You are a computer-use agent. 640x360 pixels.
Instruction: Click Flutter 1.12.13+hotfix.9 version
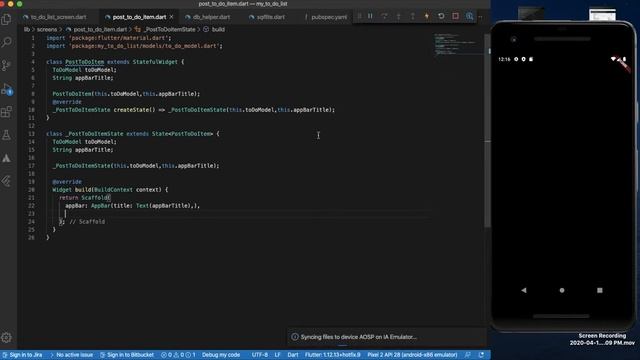click(333, 355)
